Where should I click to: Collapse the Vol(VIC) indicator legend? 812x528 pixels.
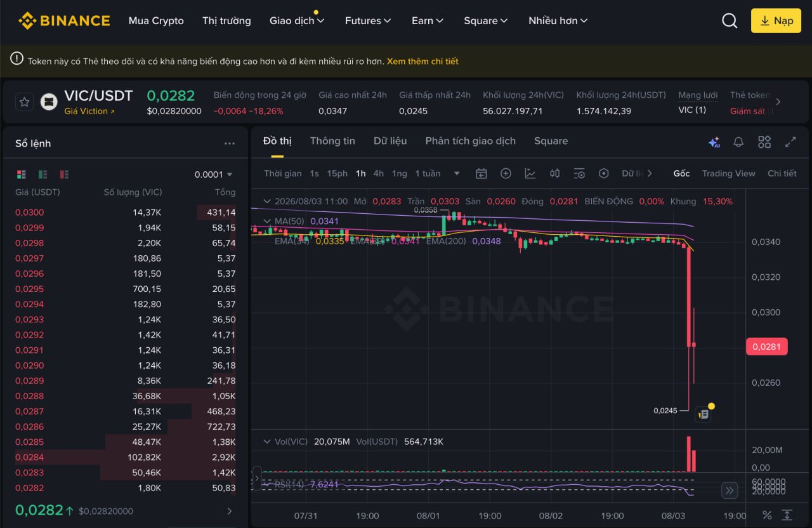point(266,441)
